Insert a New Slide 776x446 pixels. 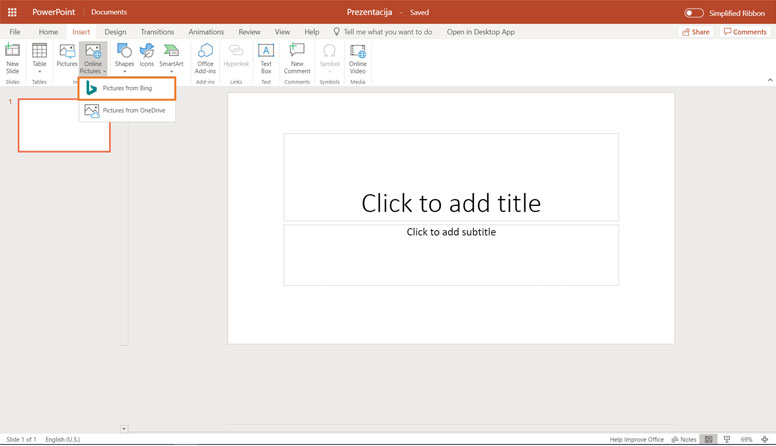pyautogui.click(x=12, y=58)
